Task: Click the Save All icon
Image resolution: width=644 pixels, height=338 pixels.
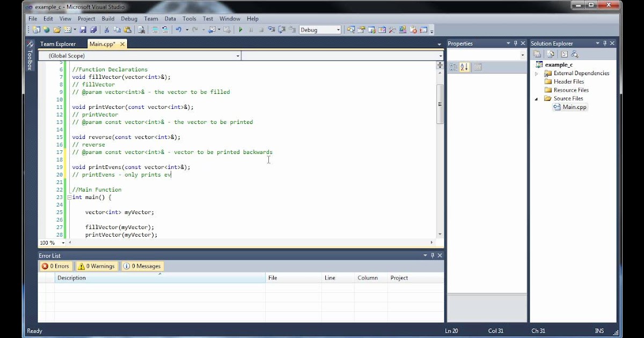Action: coord(93,30)
